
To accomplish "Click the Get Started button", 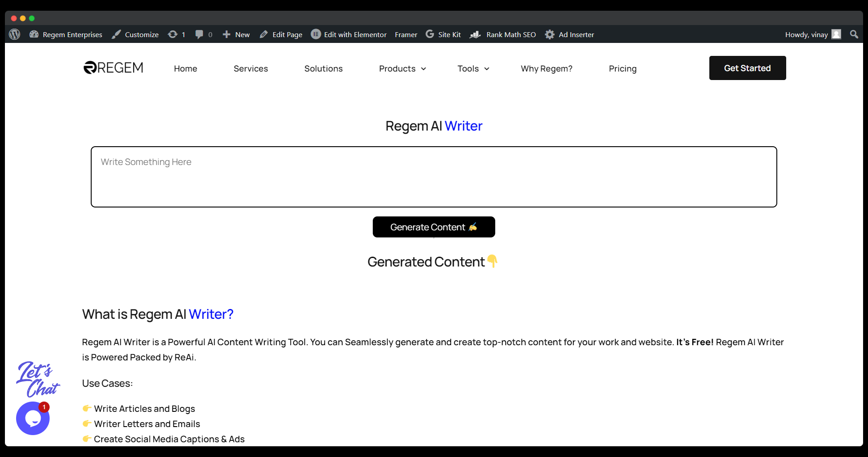I will tap(747, 68).
